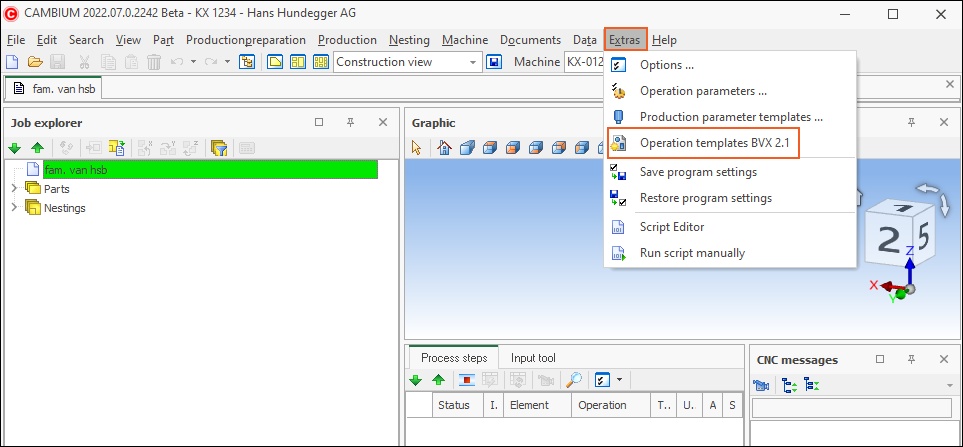Maximize the CNC messages panel
Screen dimensions: 963x447
tap(880, 359)
